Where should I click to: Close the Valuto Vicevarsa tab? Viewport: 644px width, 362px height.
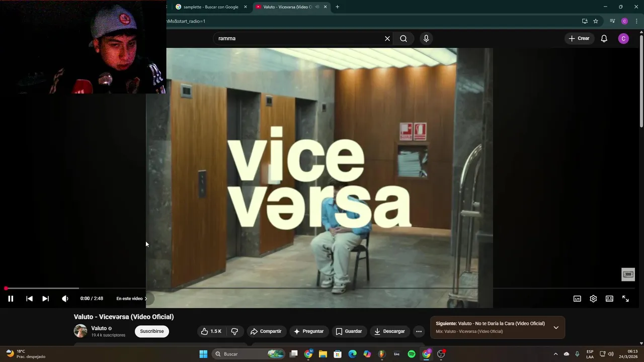coord(326,7)
